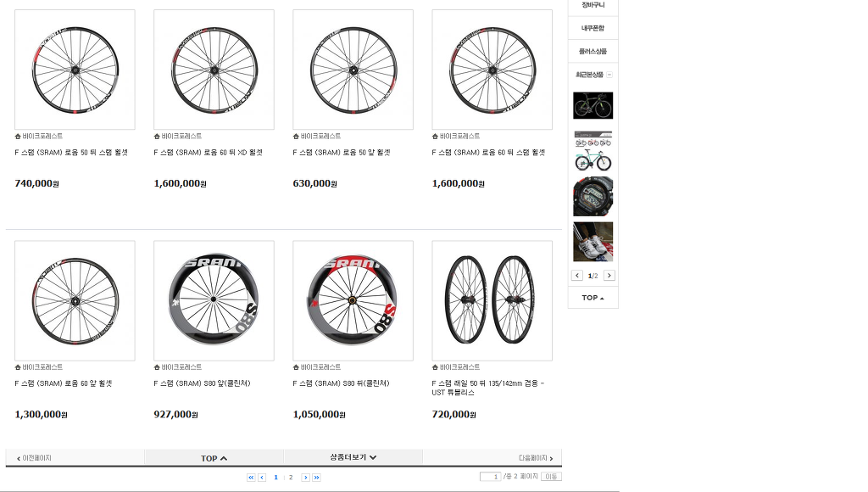Click store home icon above 1,050,000원 item
The image size is (868, 492).
point(296,367)
